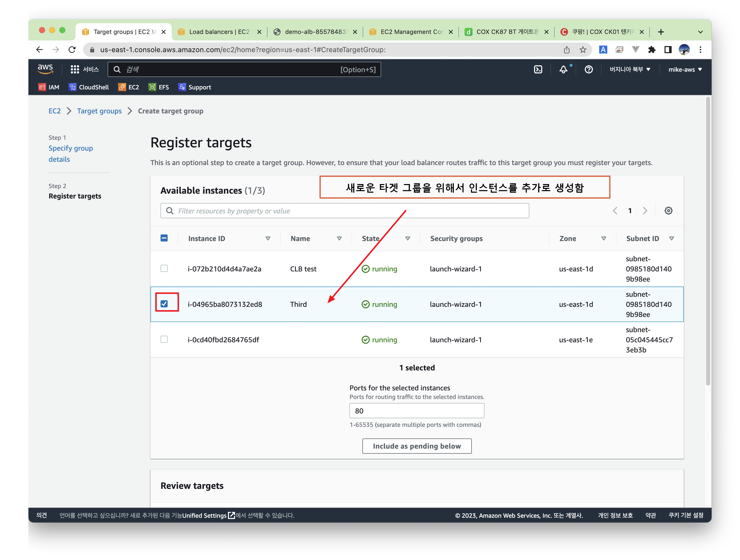Click the AWS logo home icon
Screen dimensions: 740x560
click(46, 69)
